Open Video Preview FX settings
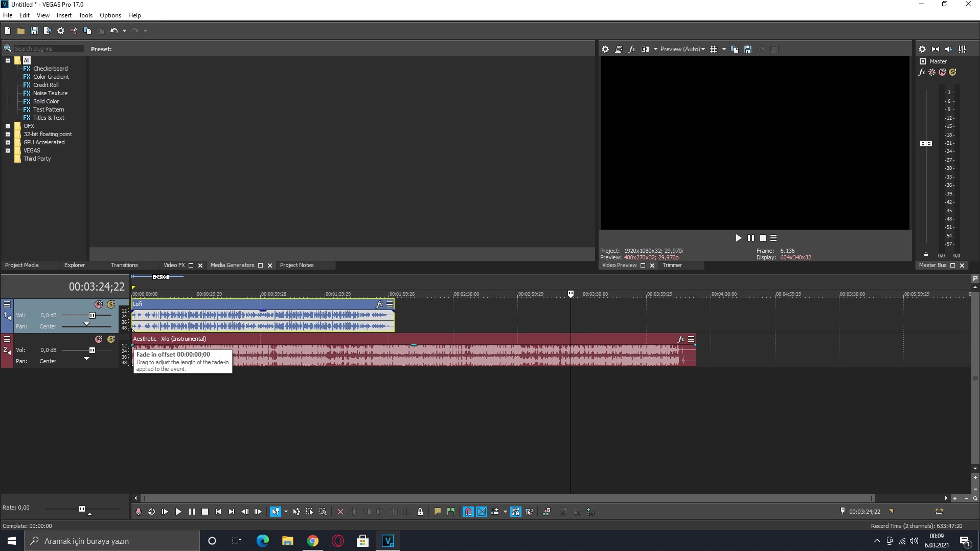The height and width of the screenshot is (551, 980). coord(632,49)
